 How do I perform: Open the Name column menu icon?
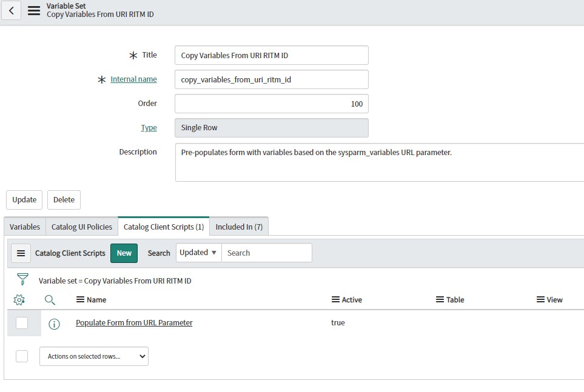[80, 299]
